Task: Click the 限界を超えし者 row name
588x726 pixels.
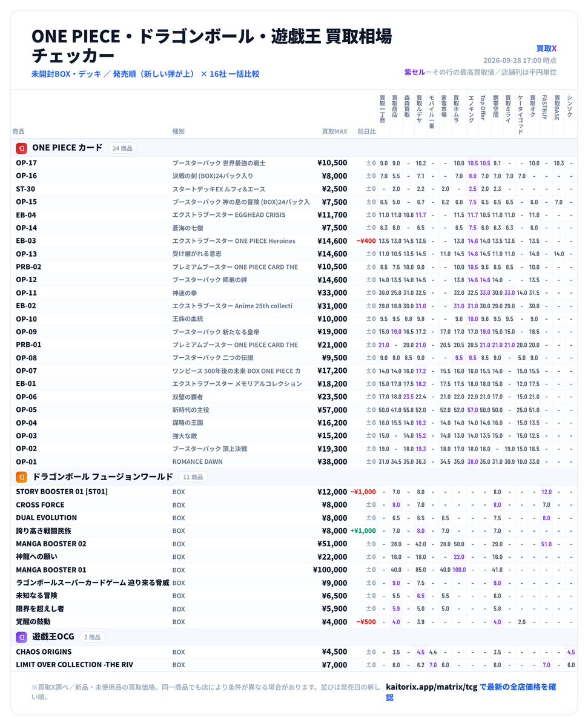Action: [40, 609]
